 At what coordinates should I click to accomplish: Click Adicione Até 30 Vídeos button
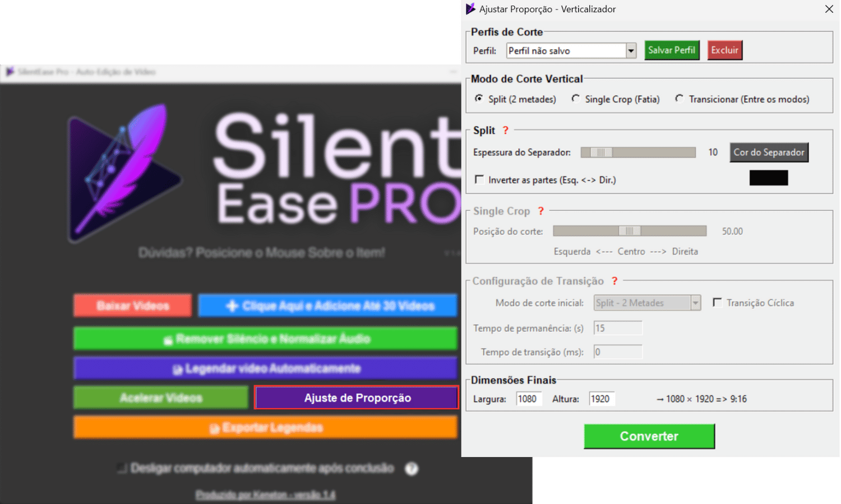(x=328, y=306)
